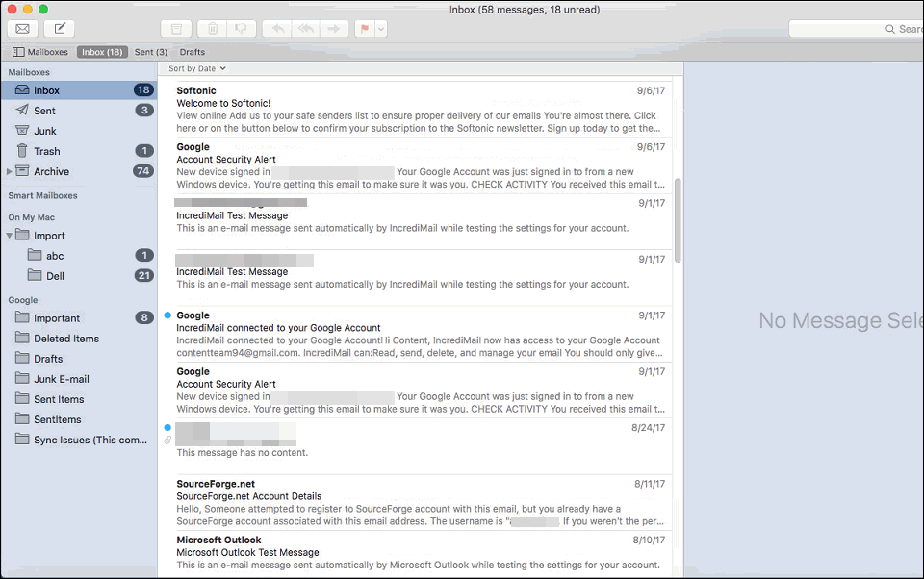Open the flag color dropdown arrow
The height and width of the screenshot is (579, 924).
(x=381, y=29)
